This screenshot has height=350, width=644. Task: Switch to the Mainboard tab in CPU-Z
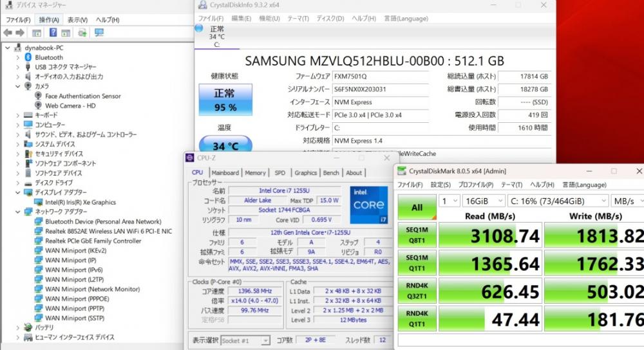225,172
